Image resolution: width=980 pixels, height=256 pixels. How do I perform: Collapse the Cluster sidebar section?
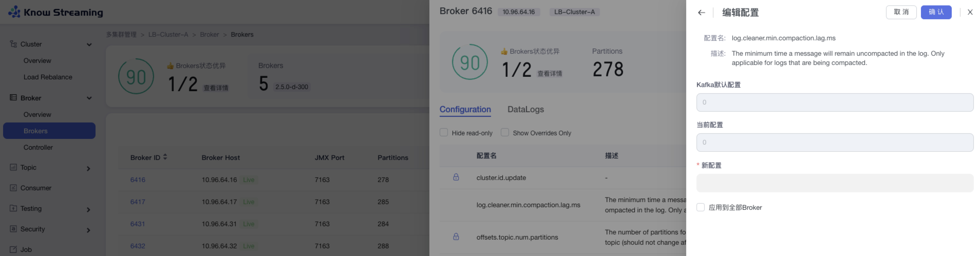[x=89, y=44]
